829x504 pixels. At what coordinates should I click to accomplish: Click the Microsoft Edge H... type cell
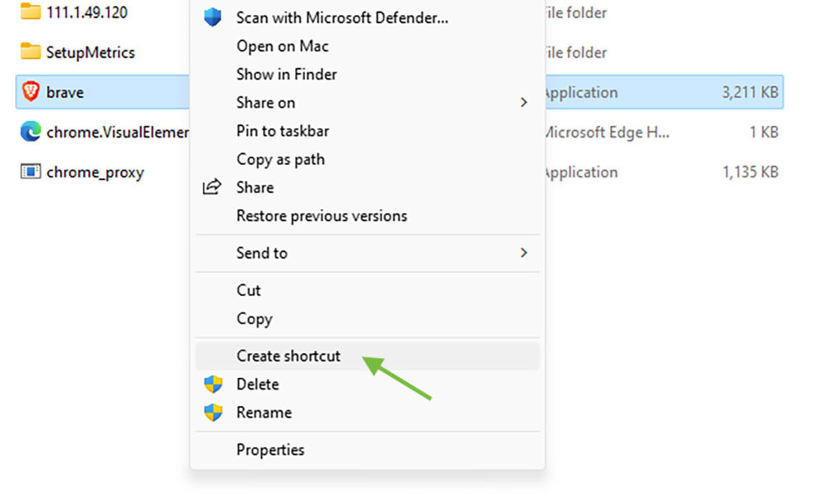click(x=607, y=132)
